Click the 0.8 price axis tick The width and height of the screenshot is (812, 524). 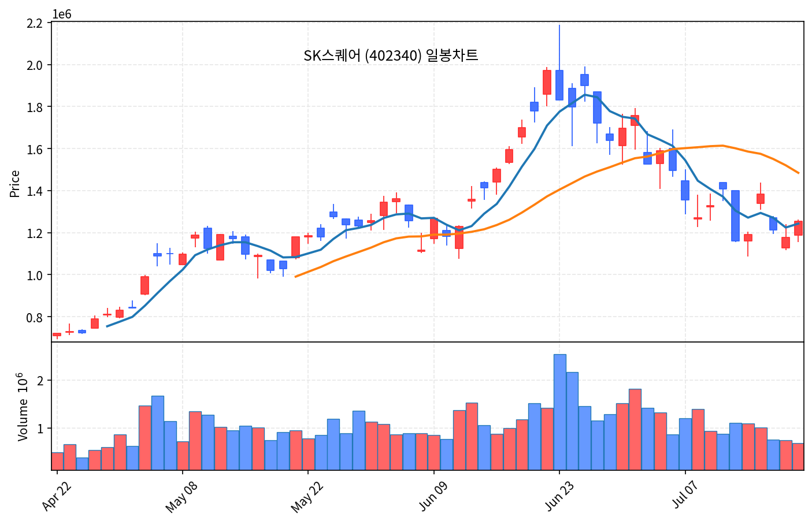tap(35, 317)
